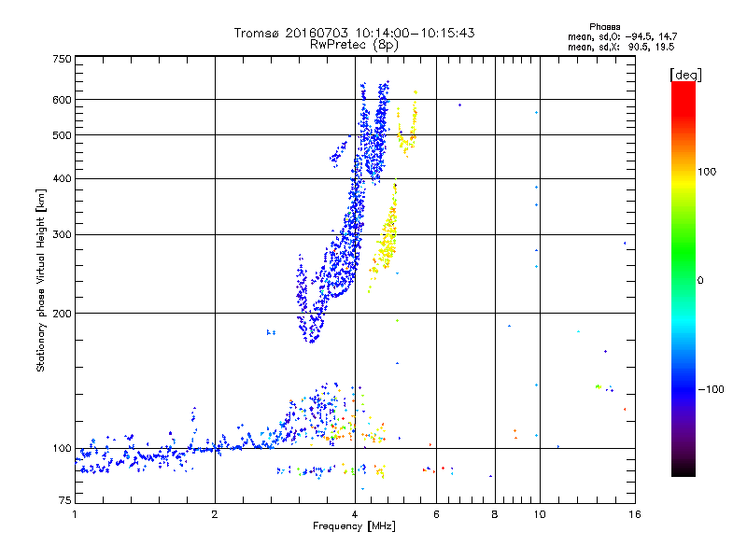Viewport: 747px width, 560px height.
Task: Click the '[deg]' colorbar unit label
Action: point(685,75)
